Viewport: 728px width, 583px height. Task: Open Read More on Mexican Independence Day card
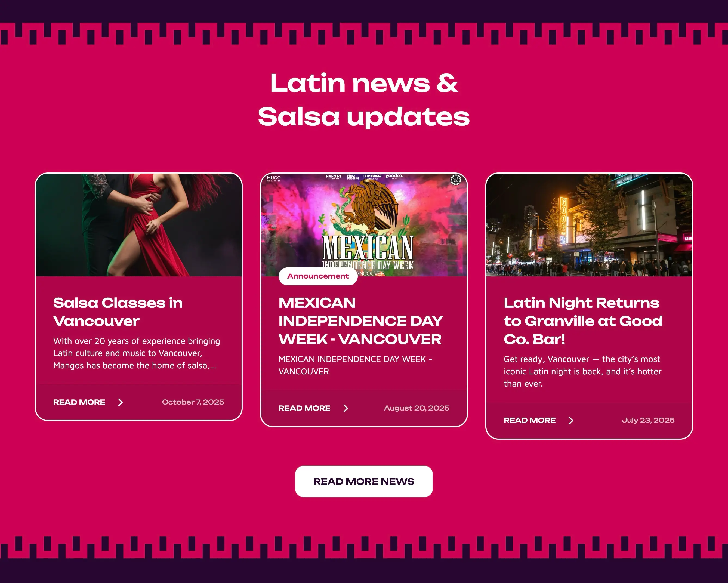tap(305, 408)
